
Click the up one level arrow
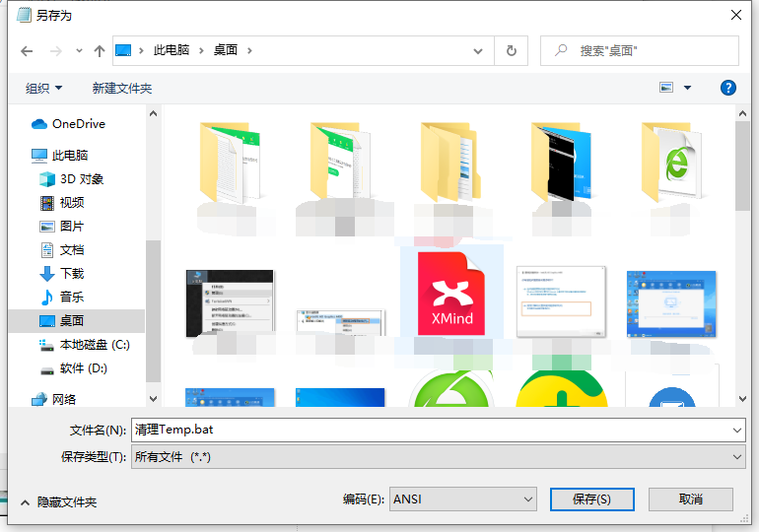click(x=99, y=50)
